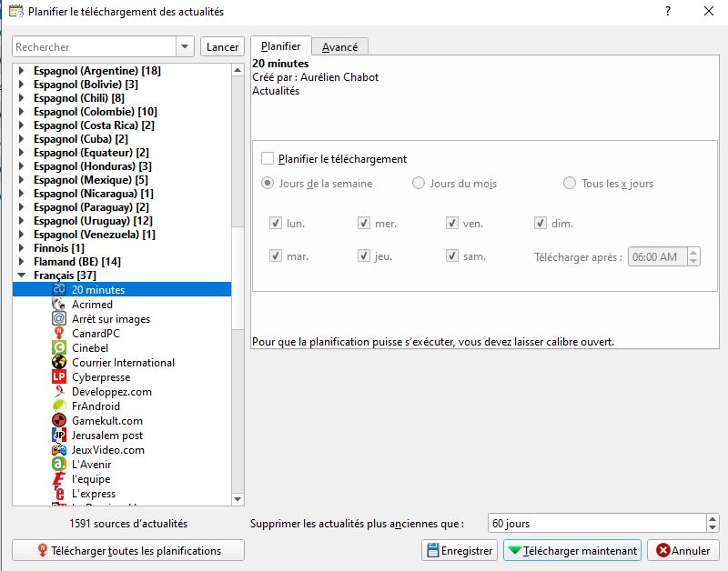
Task: Choose the Tous les x jours option
Action: 570,184
